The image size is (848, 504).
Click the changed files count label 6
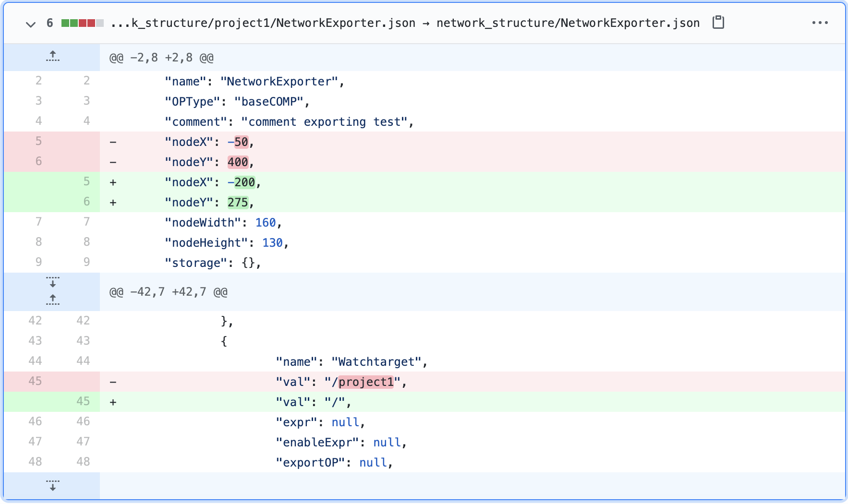point(51,22)
